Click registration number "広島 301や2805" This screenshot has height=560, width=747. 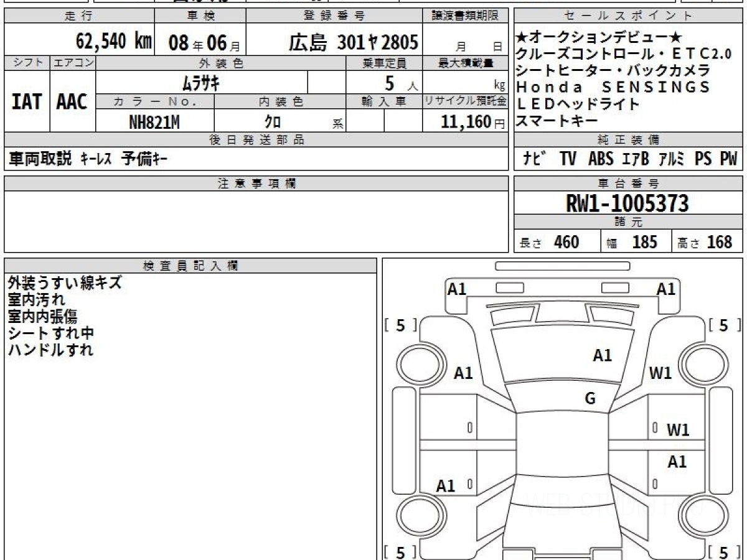pyautogui.click(x=353, y=42)
